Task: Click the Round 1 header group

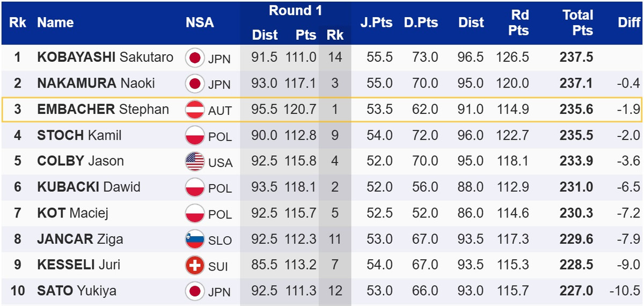Action: click(x=295, y=11)
